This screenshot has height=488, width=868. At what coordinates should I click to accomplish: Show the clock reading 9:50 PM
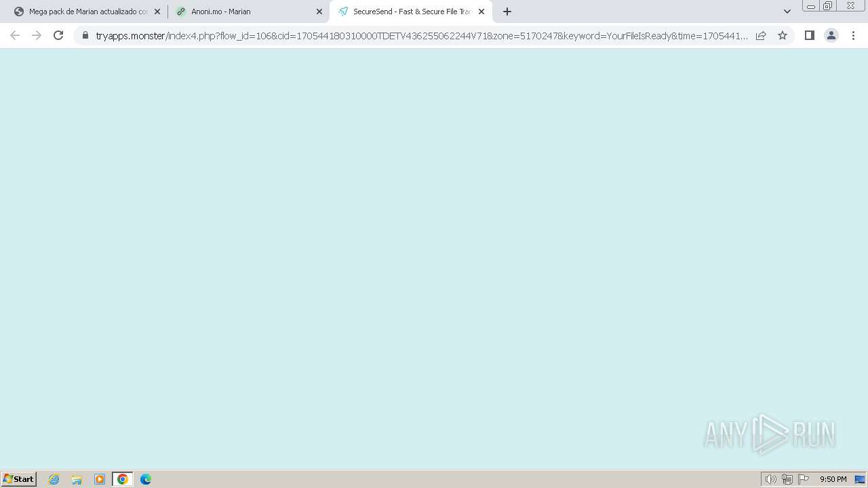(833, 479)
